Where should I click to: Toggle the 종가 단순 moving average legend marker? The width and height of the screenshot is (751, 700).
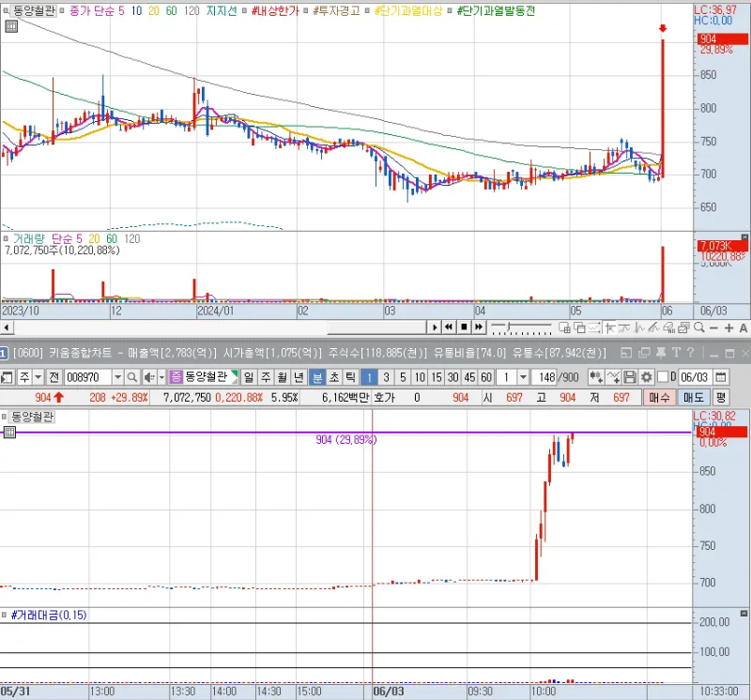tap(62, 10)
